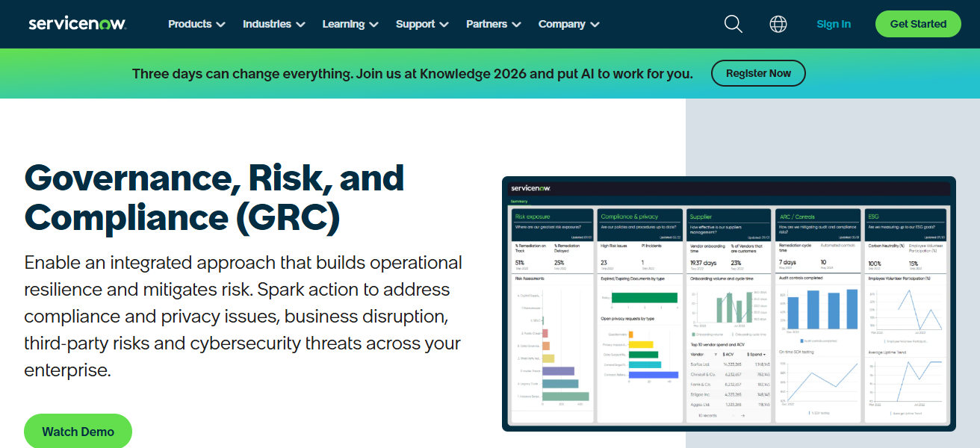Screen dimensions: 980x448
Task: Advance vendor records with next-page arrow
Action: [x=742, y=416]
